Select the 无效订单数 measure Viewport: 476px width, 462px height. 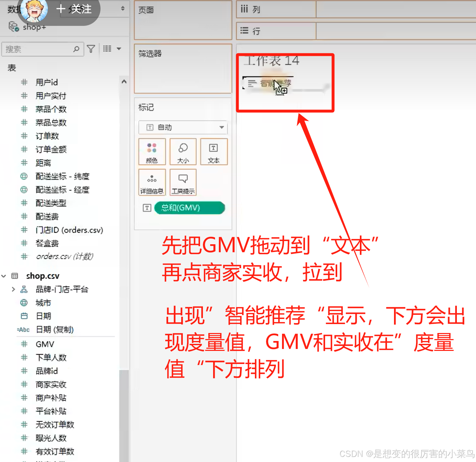[55, 425]
